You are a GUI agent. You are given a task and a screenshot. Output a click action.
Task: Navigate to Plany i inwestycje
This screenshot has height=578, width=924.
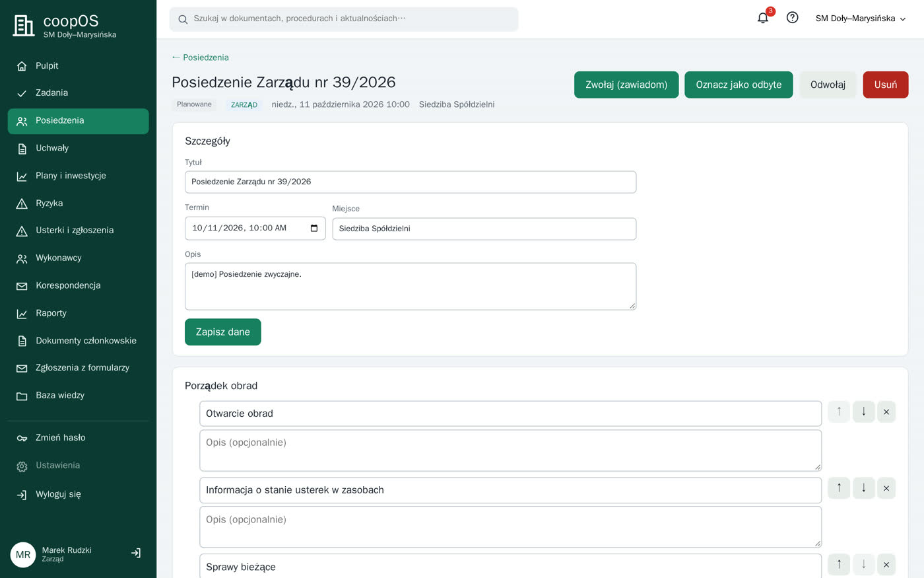coord(78,176)
